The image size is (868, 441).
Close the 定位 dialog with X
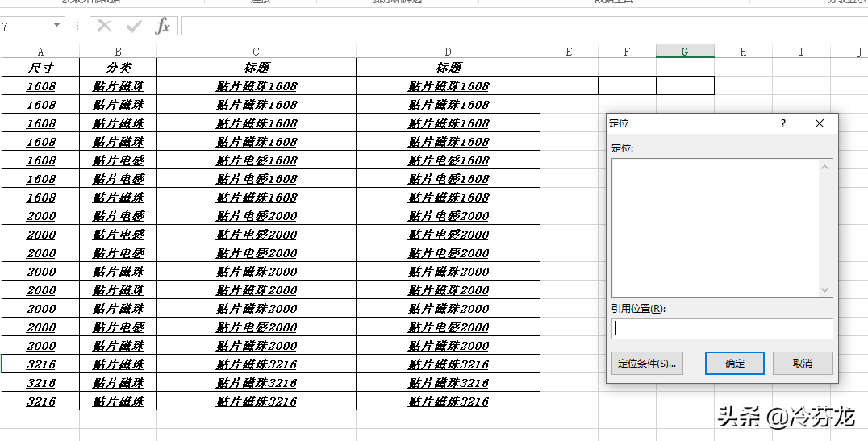tap(820, 123)
